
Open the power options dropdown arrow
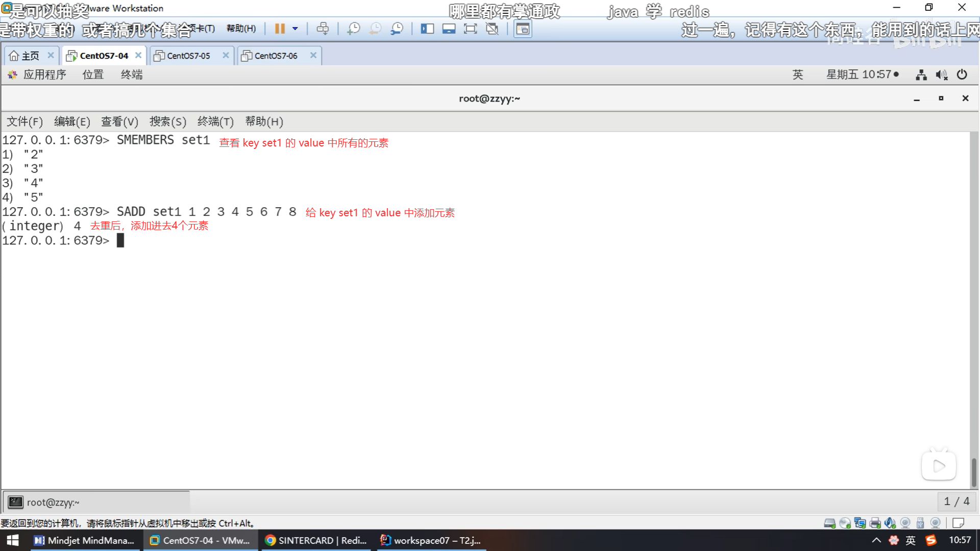(295, 29)
